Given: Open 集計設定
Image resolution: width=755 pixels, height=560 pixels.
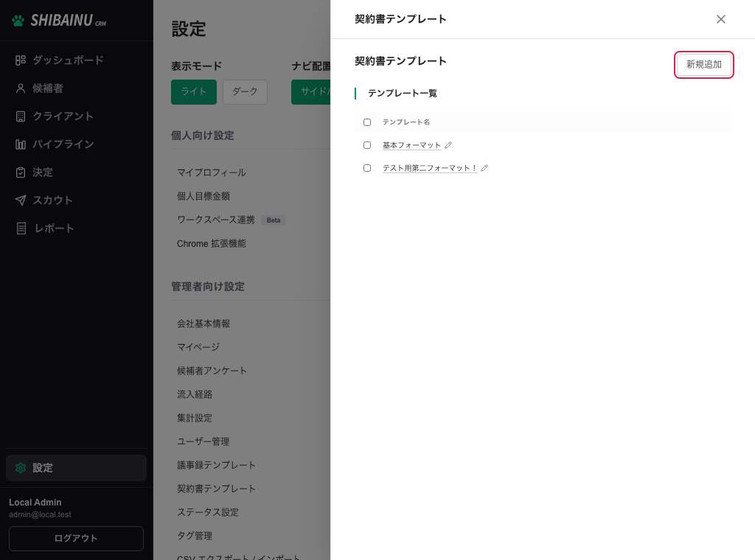Looking at the screenshot, I should point(195,418).
